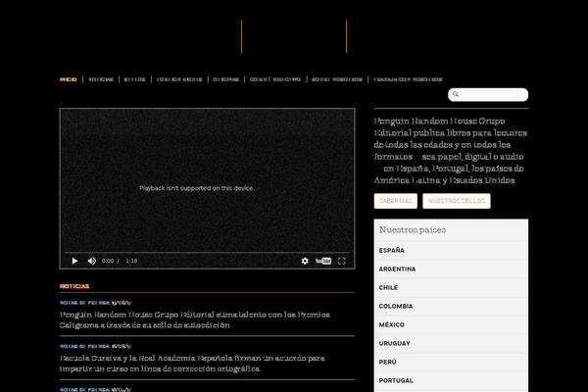Select México in Nuestros países
This screenshot has width=588, height=392.
pos(451,324)
